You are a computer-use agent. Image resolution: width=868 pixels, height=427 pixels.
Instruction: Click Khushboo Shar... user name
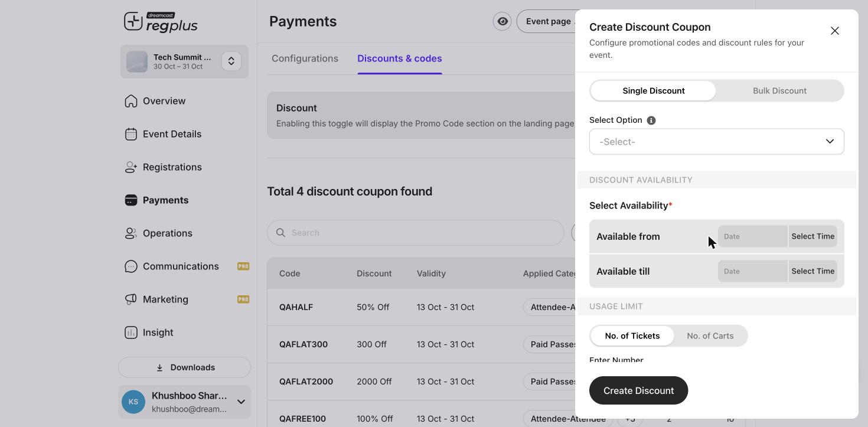pyautogui.click(x=189, y=396)
